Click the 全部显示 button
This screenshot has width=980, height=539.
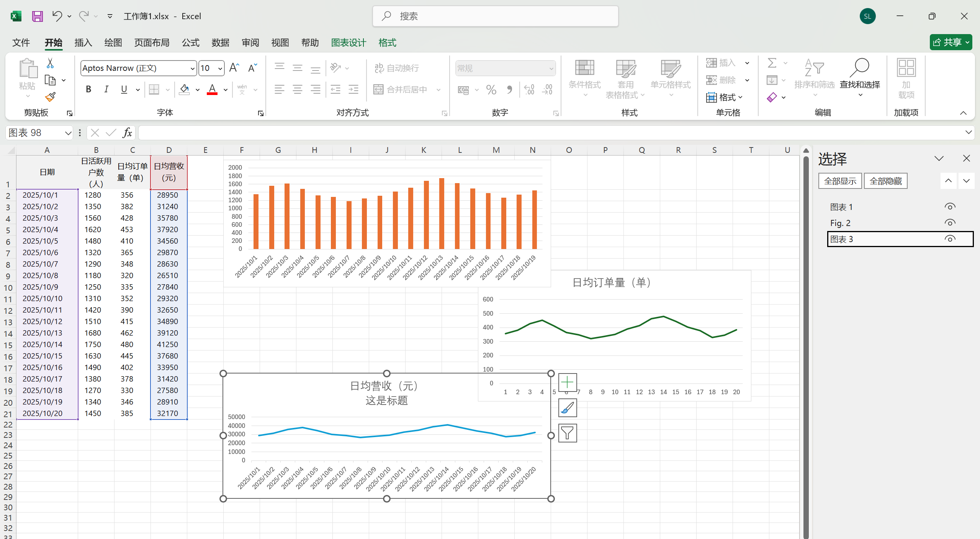pos(840,181)
